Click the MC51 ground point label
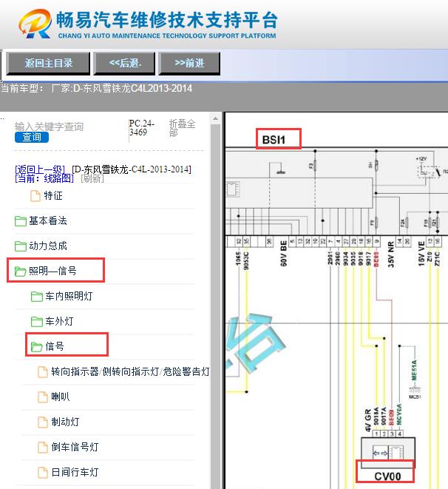 click(415, 397)
